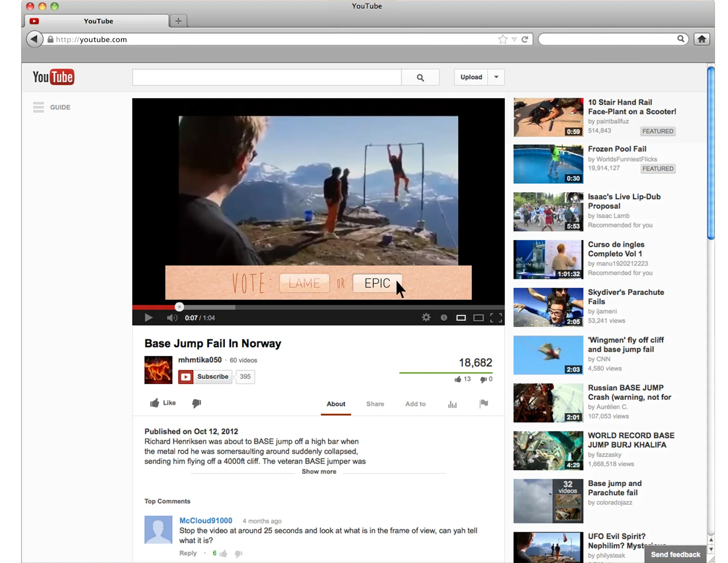The height and width of the screenshot is (563, 728).
Task: Thumbs up McCloud91000's comment
Action: (224, 554)
